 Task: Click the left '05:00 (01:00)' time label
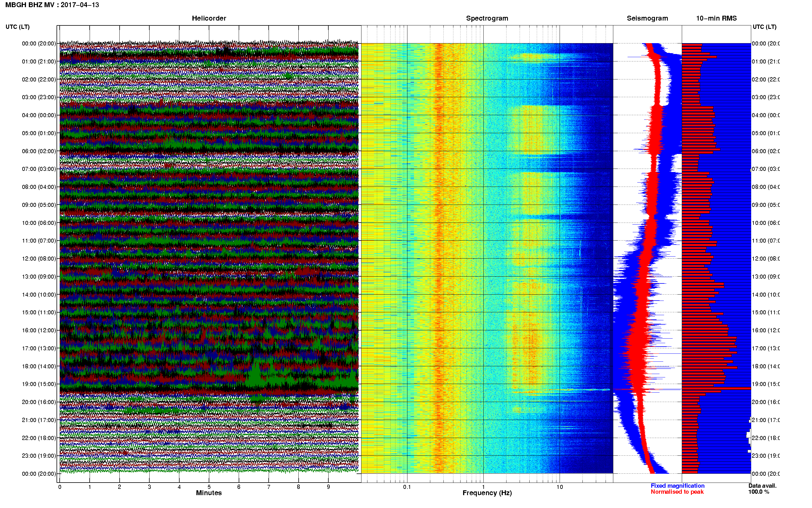click(39, 133)
